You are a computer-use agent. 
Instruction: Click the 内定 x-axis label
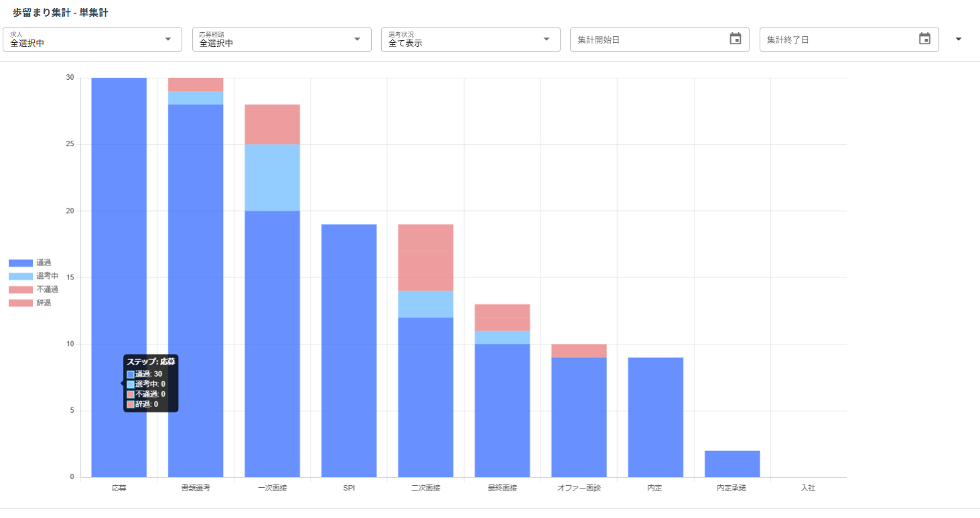[655, 488]
